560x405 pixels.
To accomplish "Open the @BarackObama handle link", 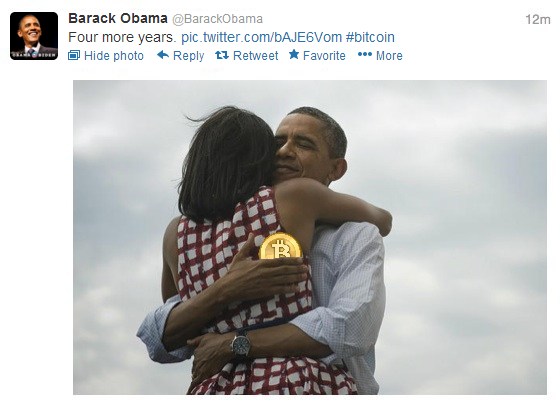I will click(218, 19).
